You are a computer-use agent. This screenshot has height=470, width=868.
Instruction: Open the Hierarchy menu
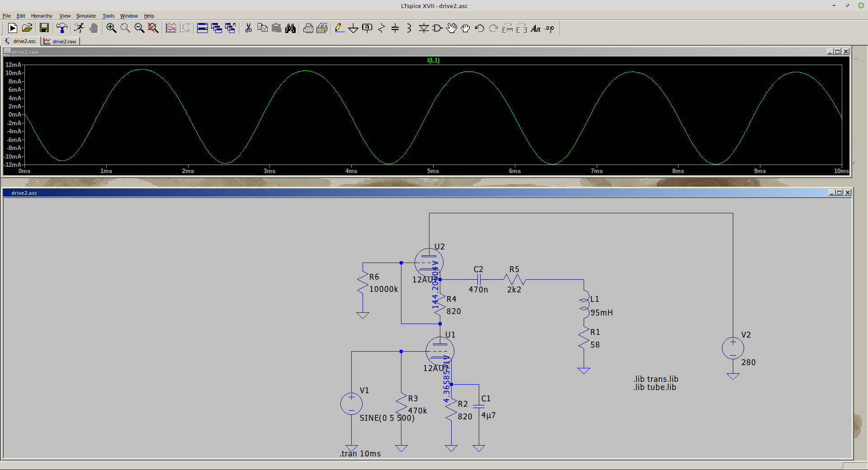click(42, 16)
